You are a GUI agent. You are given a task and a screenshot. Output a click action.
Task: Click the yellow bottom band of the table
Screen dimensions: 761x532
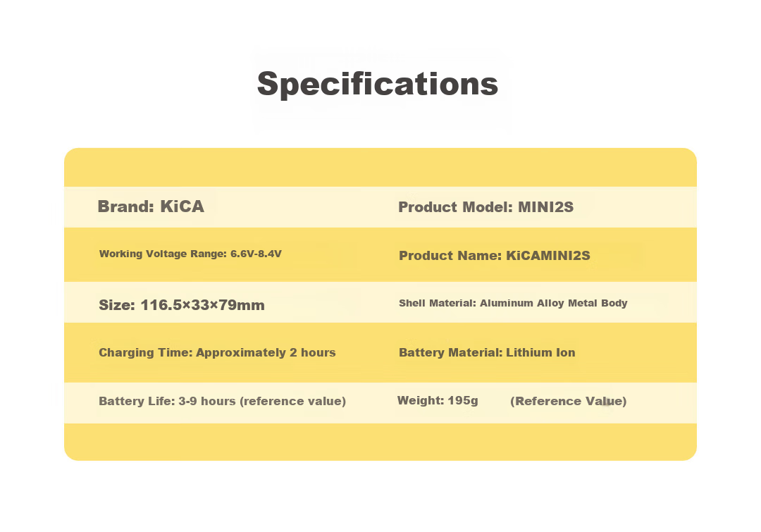click(x=380, y=442)
